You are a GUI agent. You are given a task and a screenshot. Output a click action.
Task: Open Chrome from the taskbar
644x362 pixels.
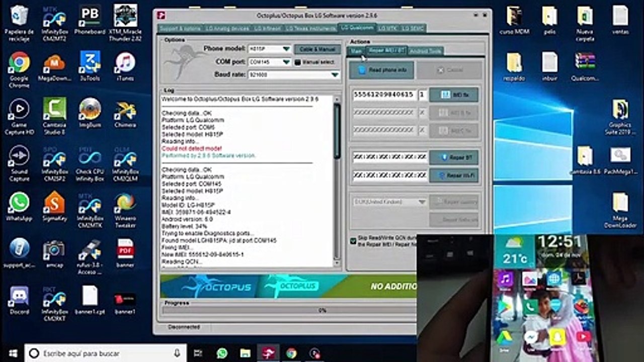291,353
